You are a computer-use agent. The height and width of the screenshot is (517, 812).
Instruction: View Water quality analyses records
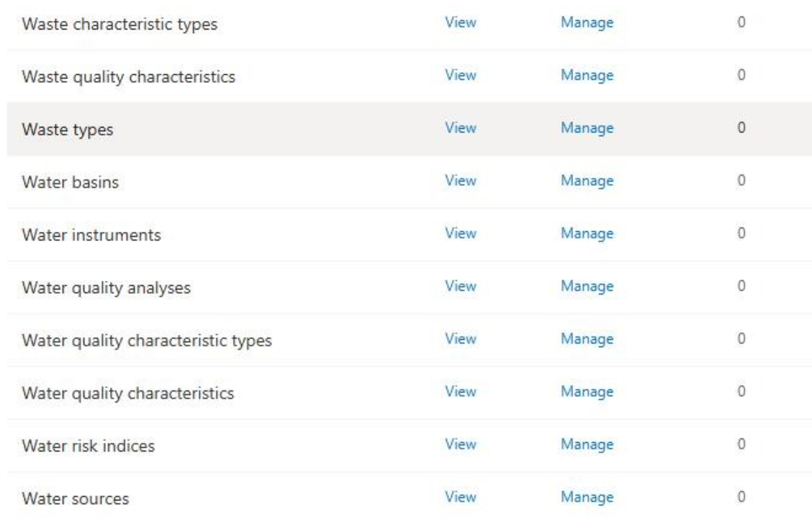pyautogui.click(x=461, y=287)
